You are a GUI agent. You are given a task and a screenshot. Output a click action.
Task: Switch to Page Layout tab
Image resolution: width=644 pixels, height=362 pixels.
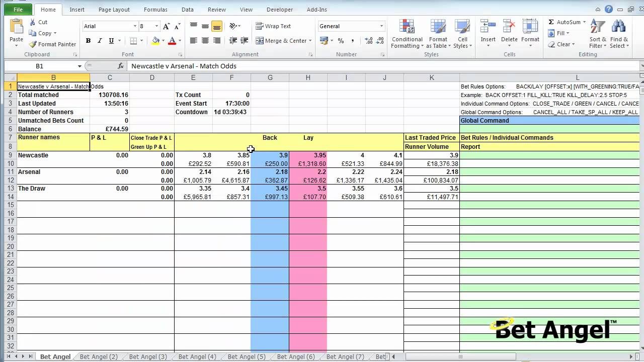coord(114,10)
